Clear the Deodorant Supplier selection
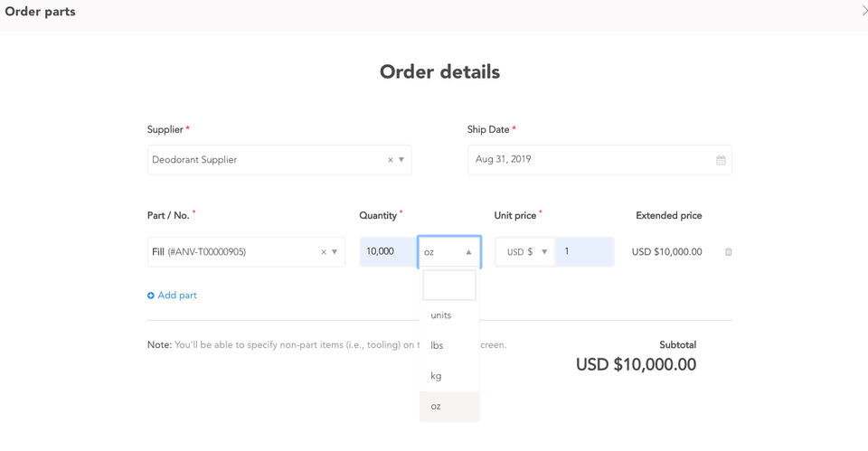The width and height of the screenshot is (868, 451). coord(390,160)
